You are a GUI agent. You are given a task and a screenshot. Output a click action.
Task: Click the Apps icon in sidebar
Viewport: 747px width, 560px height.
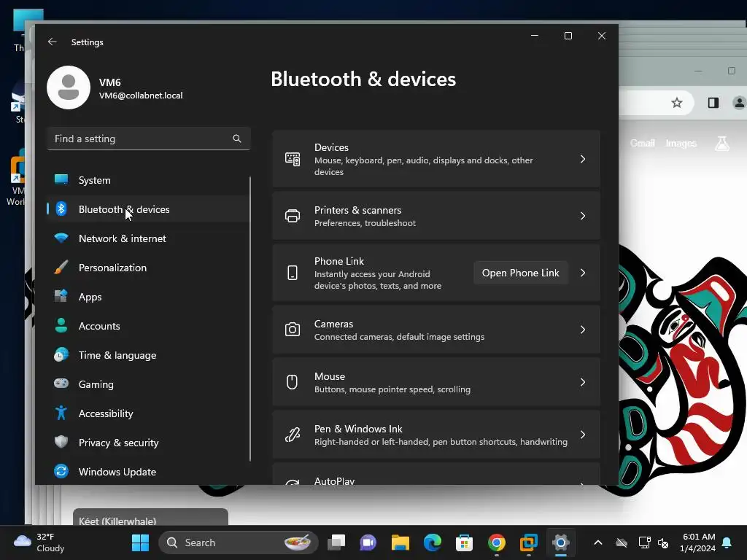coord(61,296)
